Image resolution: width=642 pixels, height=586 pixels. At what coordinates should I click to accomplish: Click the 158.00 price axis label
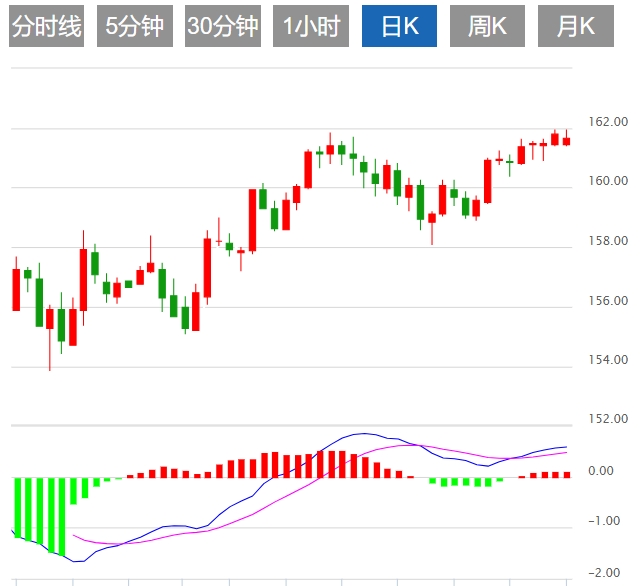point(608,241)
